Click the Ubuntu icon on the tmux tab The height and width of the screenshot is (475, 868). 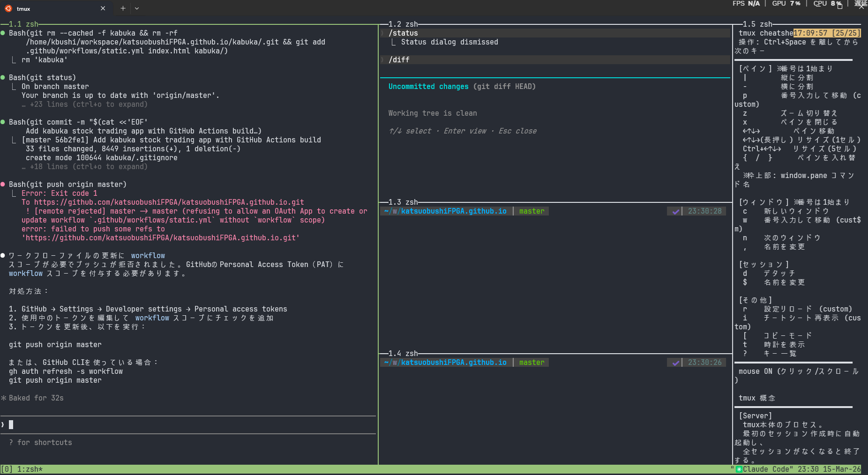point(8,8)
